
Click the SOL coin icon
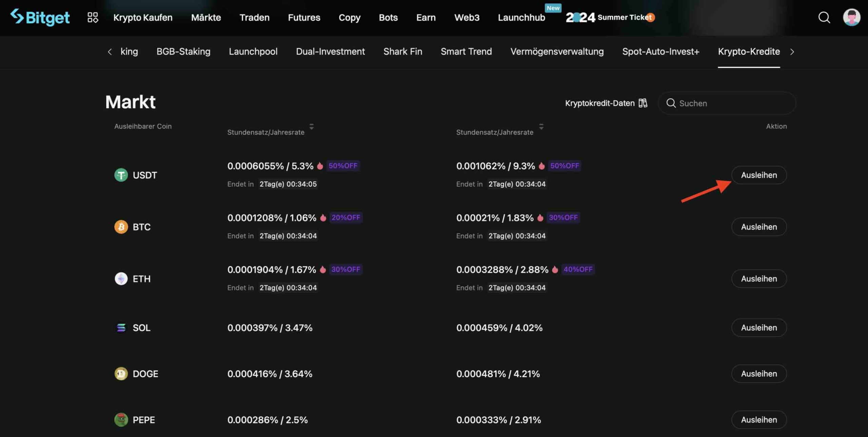pos(121,327)
